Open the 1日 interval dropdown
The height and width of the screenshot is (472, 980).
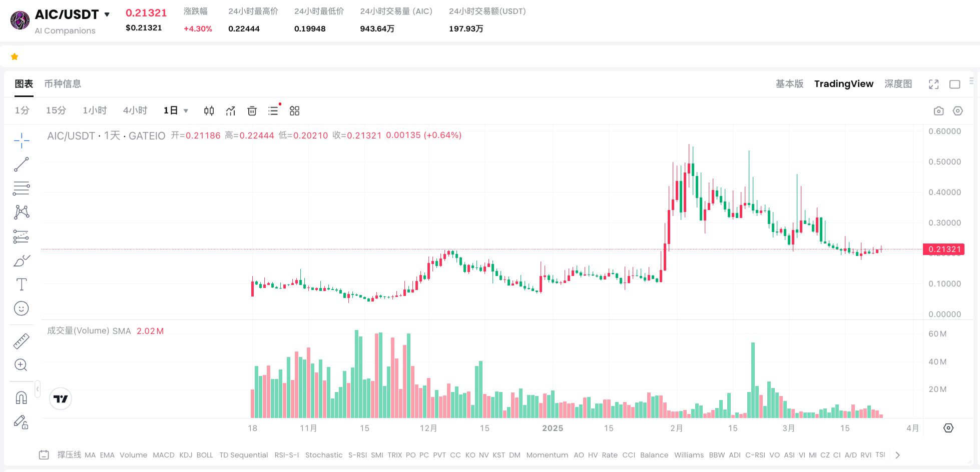tap(176, 110)
